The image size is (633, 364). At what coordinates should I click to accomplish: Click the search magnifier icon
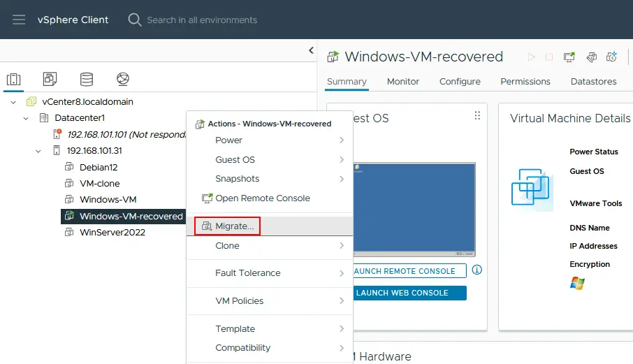click(134, 20)
